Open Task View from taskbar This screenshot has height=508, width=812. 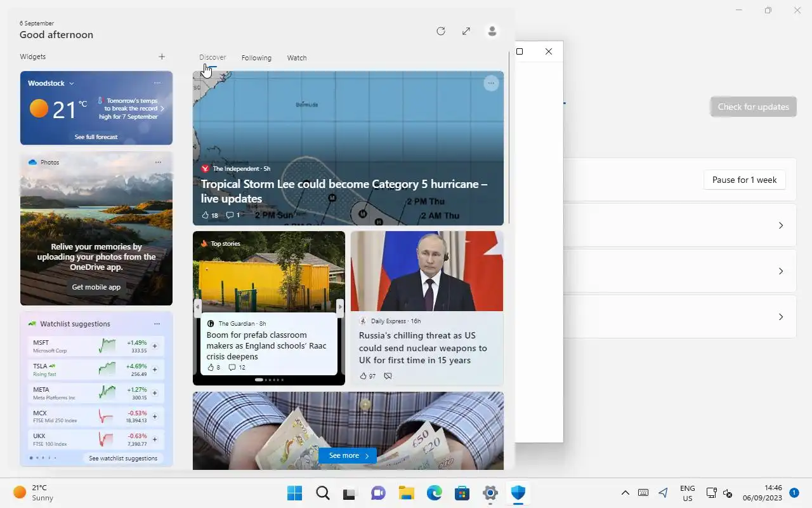pos(350,493)
